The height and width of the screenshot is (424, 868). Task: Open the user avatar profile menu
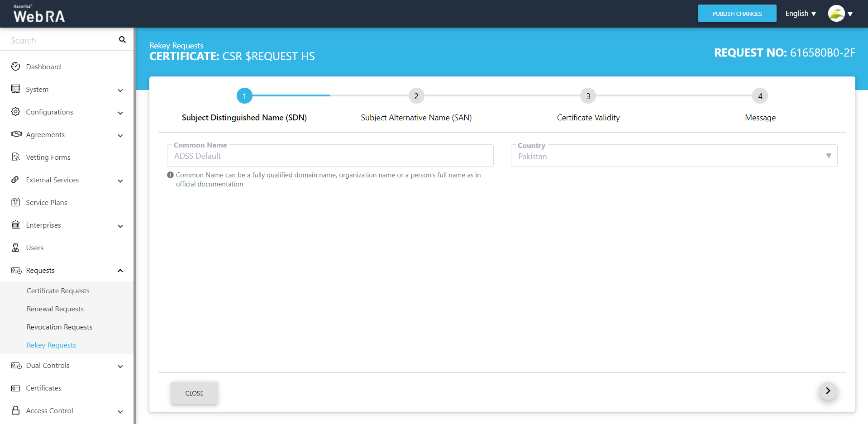point(840,14)
